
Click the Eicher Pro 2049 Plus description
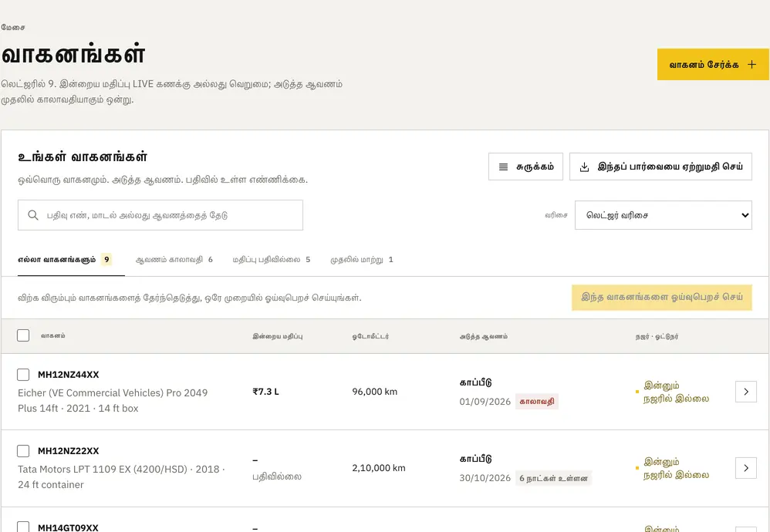point(113,400)
